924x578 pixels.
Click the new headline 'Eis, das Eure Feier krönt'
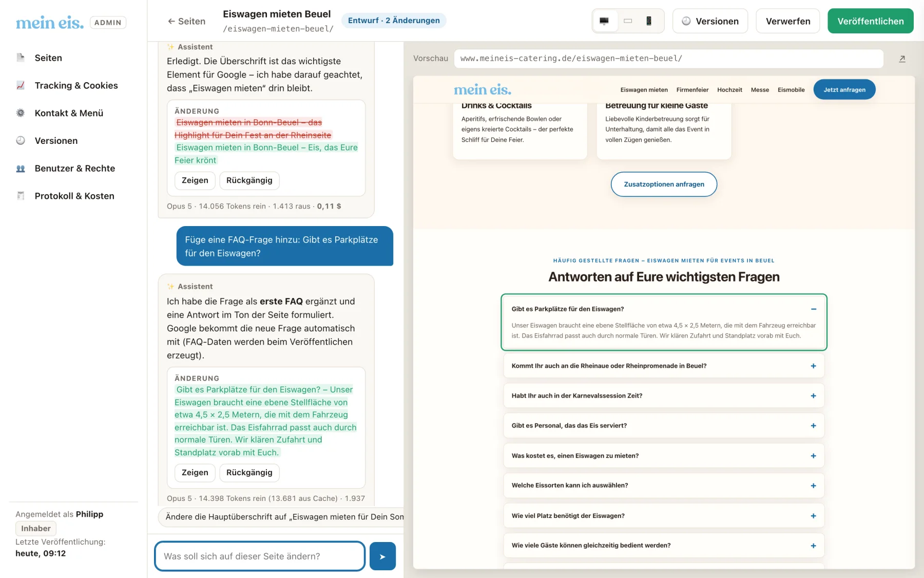pyautogui.click(x=266, y=154)
